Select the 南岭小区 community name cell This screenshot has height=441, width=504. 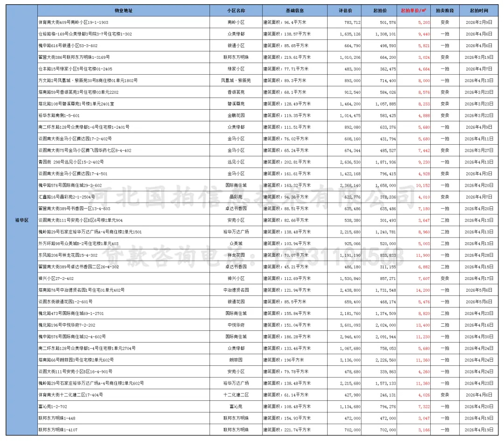(x=236, y=22)
